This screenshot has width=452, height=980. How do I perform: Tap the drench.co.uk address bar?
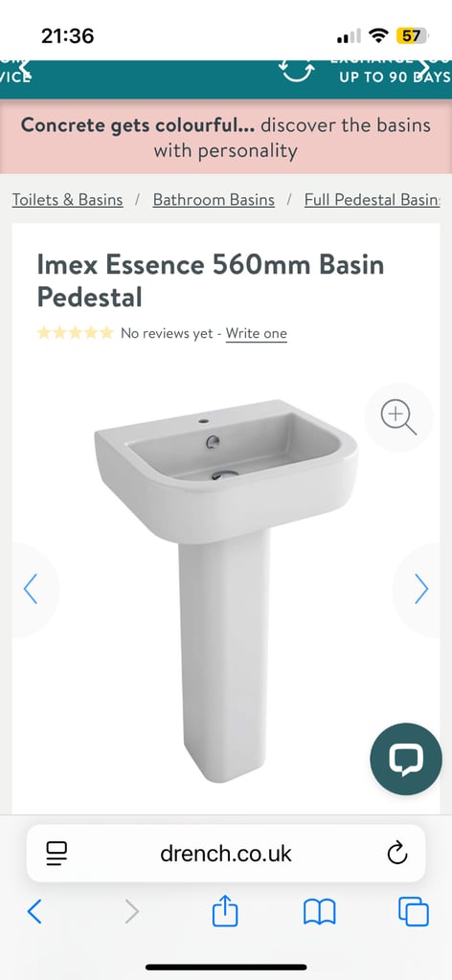pos(226,853)
